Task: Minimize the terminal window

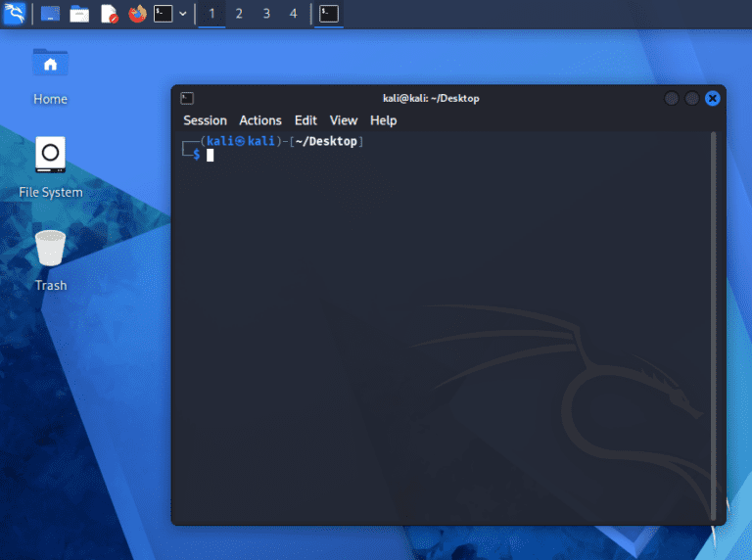Action: pos(672,98)
